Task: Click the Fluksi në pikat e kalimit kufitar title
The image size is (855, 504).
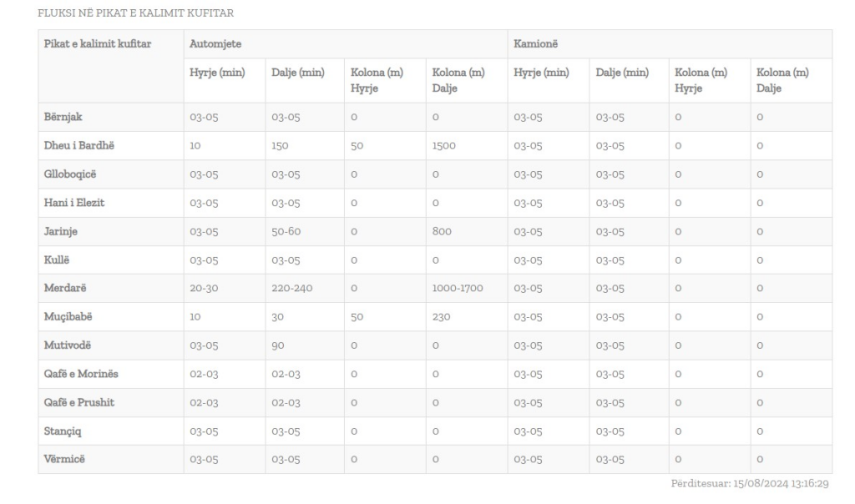Action: pos(136,13)
